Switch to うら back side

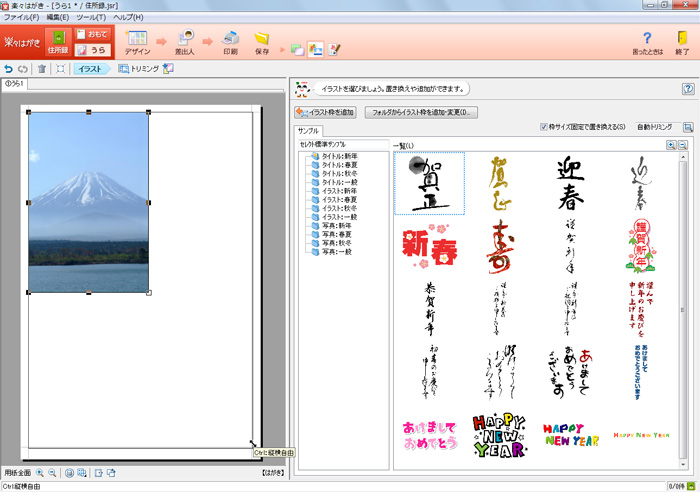(x=92, y=49)
